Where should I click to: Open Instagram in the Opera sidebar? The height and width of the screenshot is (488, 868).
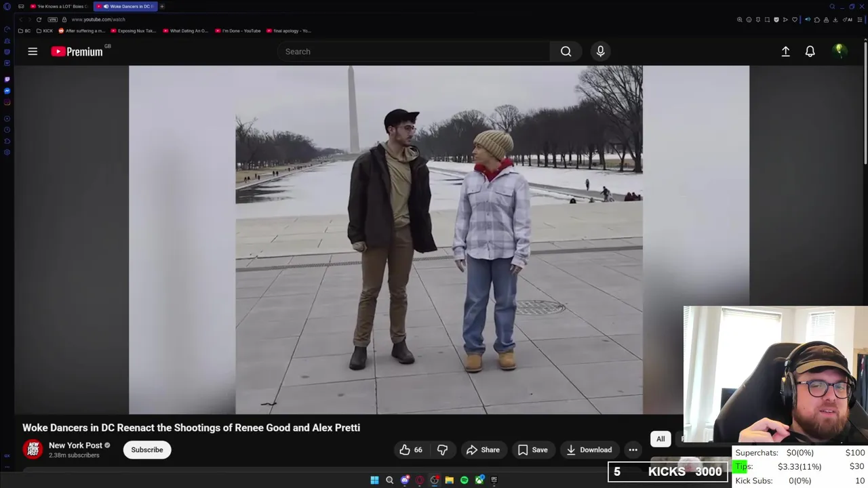(7, 102)
